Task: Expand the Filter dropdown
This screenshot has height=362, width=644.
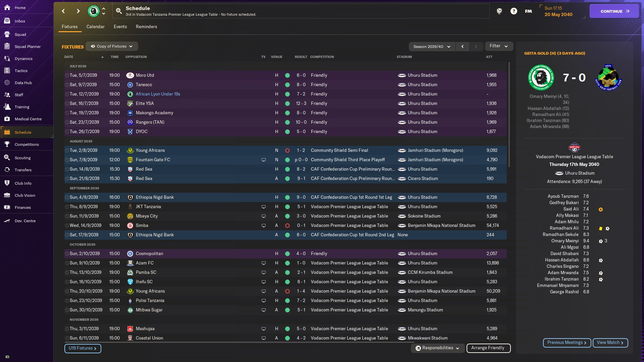Action: [499, 46]
